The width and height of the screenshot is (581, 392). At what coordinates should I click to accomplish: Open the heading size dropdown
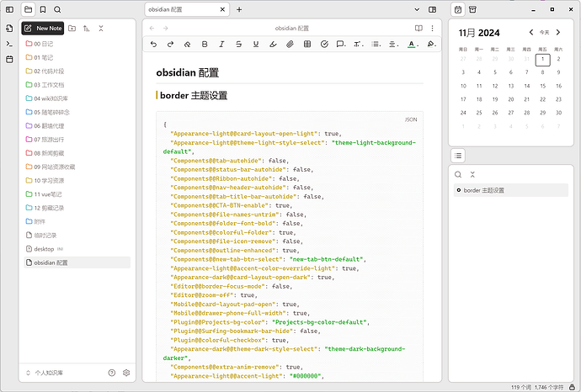359,44
